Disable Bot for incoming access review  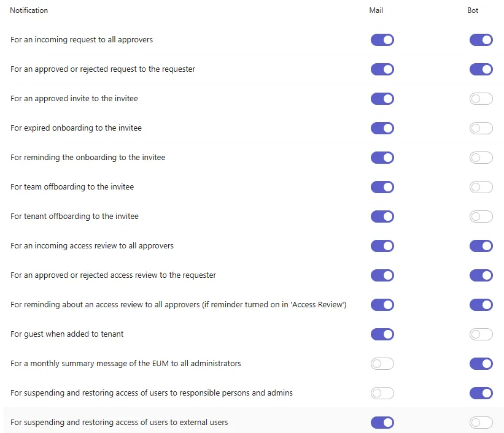(x=481, y=246)
